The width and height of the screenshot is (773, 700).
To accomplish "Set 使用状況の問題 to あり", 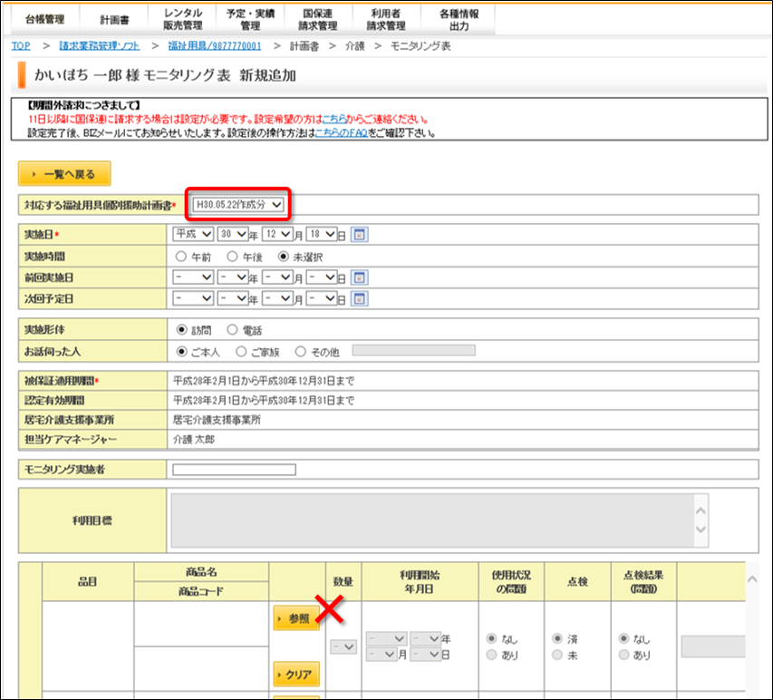I will (491, 655).
